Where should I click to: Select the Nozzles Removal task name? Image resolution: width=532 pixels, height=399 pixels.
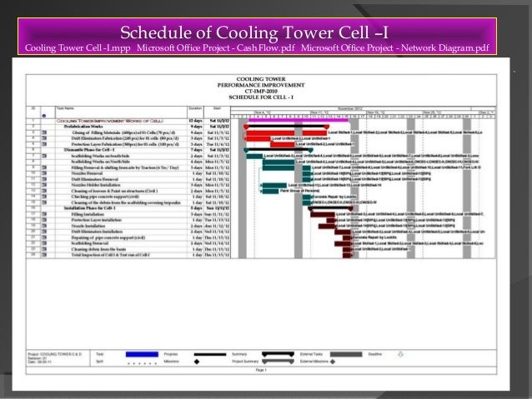(x=87, y=173)
